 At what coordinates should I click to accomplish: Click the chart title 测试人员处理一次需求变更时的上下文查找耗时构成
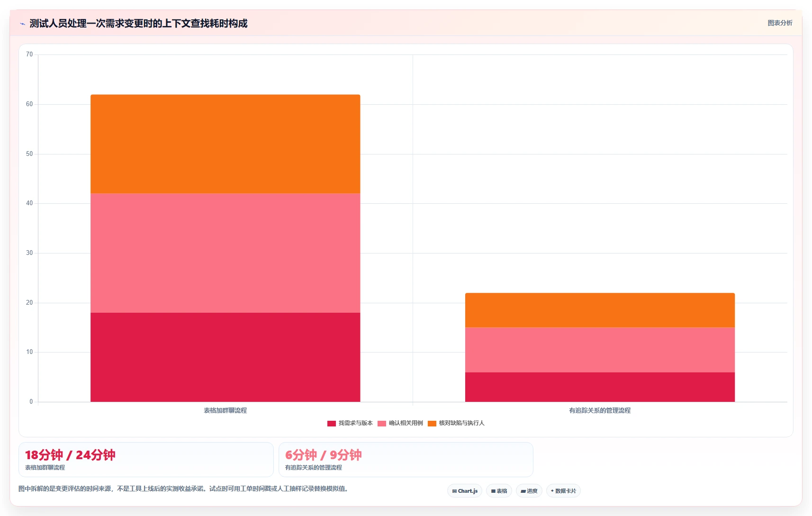pyautogui.click(x=138, y=24)
